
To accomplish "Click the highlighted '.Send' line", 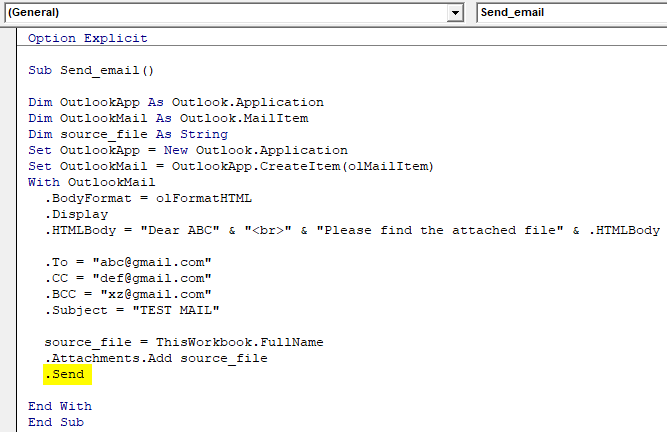I will tap(67, 375).
